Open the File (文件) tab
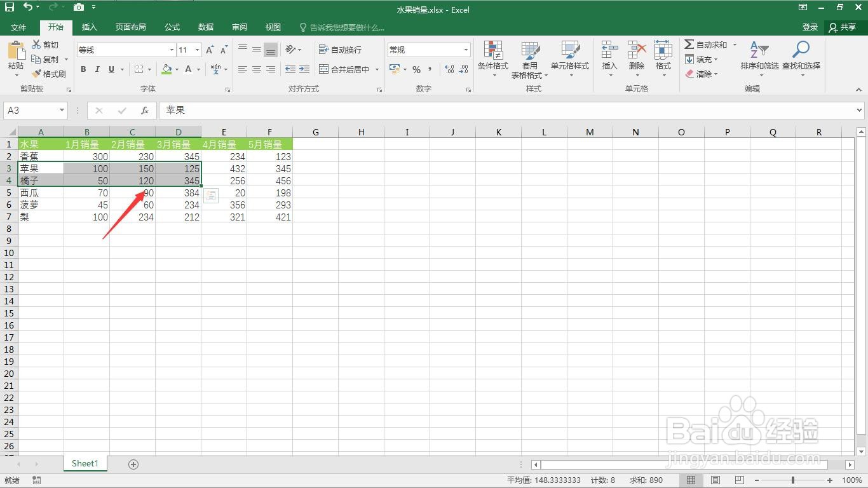The height and width of the screenshot is (488, 868). point(18,27)
